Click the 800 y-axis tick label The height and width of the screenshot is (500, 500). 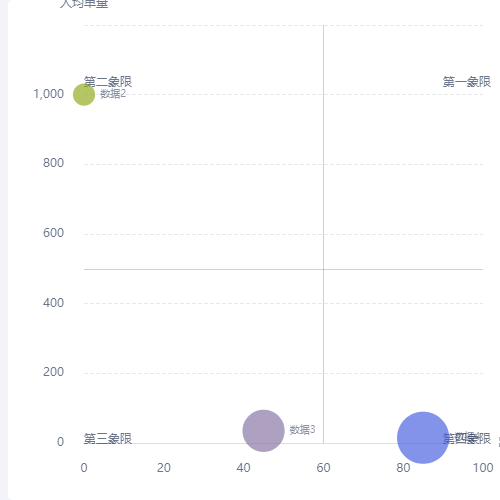pyautogui.click(x=53, y=163)
